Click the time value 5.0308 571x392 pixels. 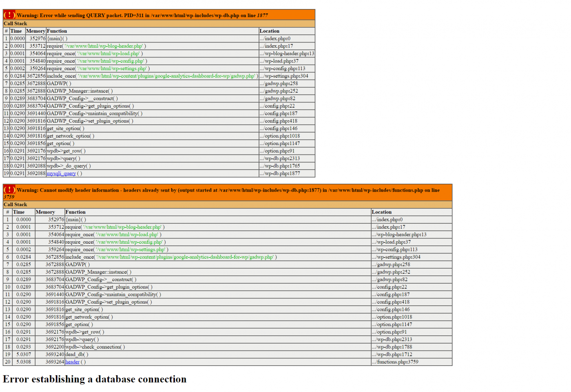(x=24, y=362)
